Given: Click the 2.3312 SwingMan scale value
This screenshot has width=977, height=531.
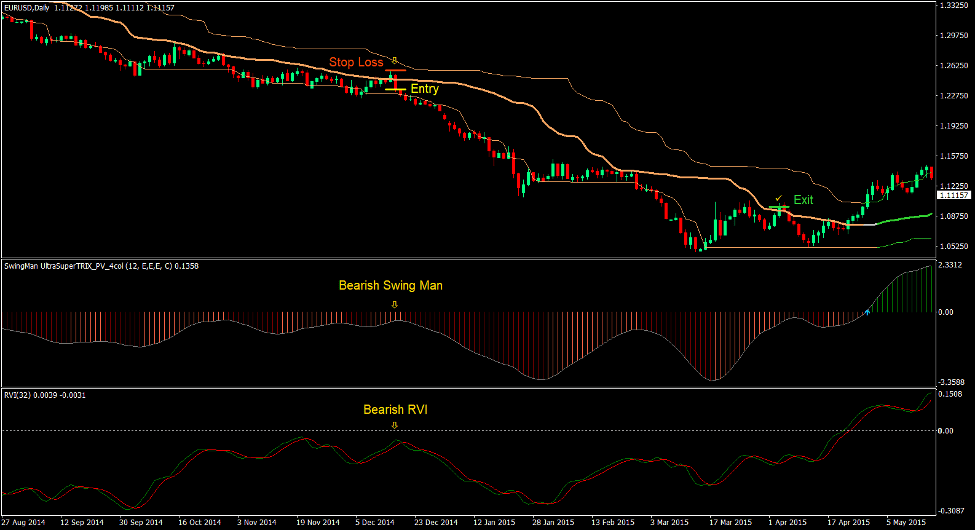Looking at the screenshot, I should tap(950, 265).
